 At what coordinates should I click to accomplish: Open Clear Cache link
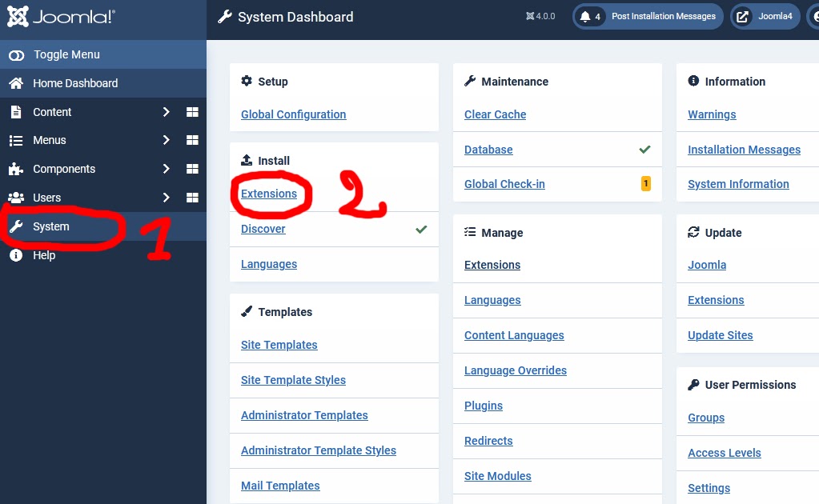coord(495,114)
